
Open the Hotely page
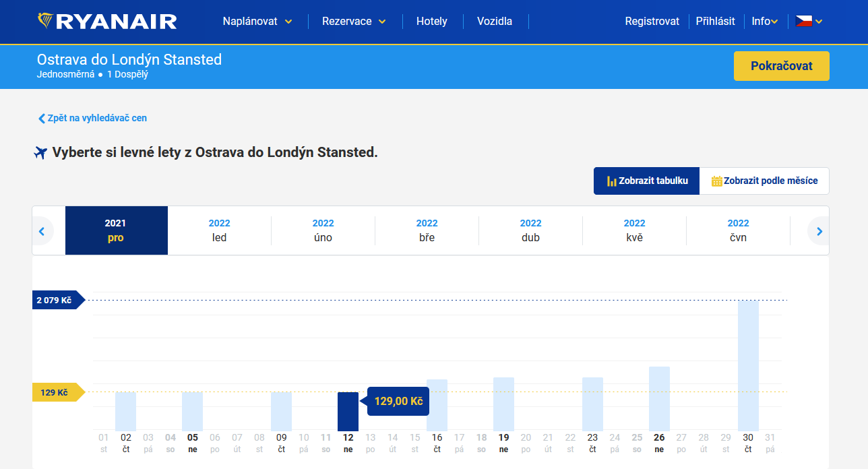coord(432,22)
